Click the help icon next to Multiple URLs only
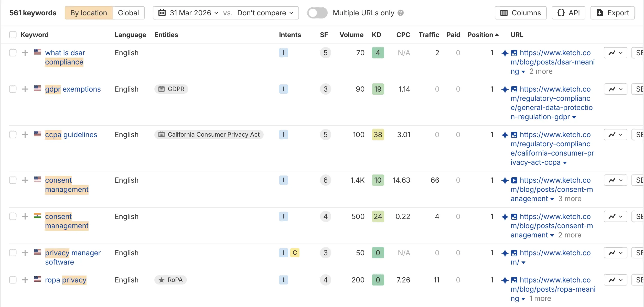 click(x=401, y=13)
